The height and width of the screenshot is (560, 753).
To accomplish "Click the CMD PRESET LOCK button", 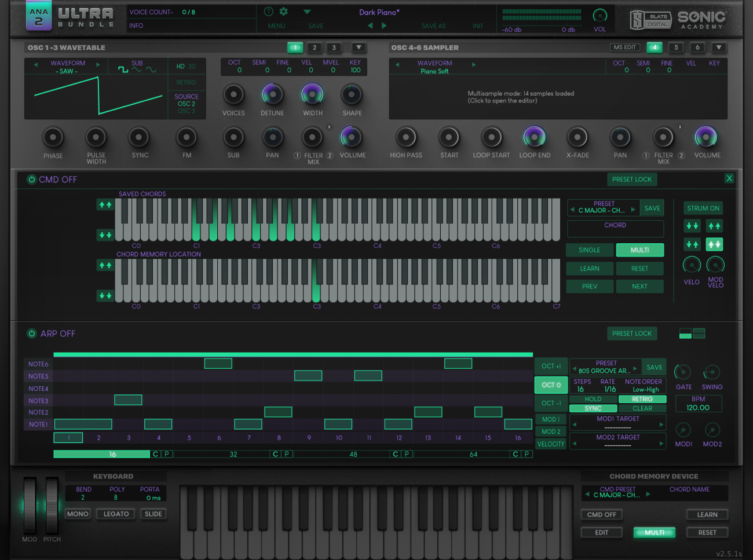I will tap(632, 180).
